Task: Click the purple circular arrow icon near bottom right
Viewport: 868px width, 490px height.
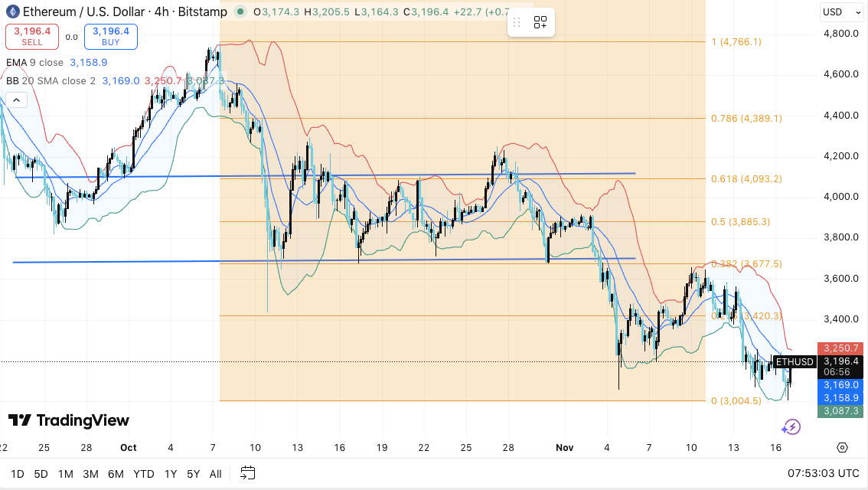Action: pyautogui.click(x=791, y=426)
